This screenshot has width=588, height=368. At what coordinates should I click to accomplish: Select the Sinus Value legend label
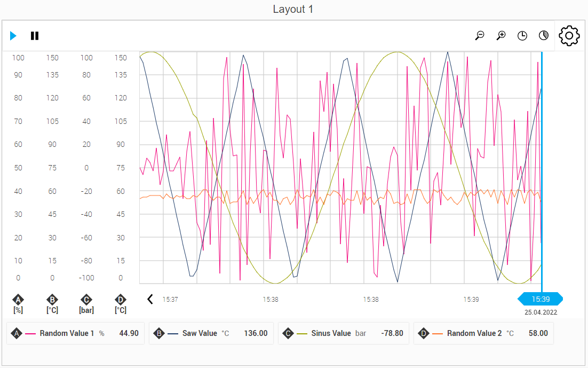click(331, 333)
